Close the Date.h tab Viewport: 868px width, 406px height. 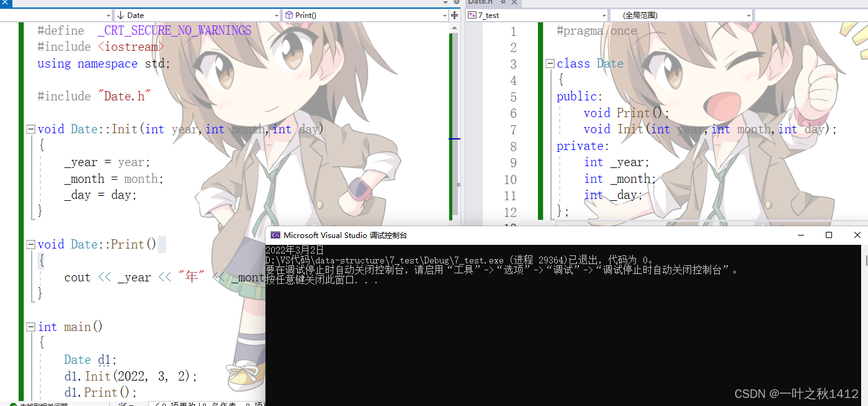[514, 2]
